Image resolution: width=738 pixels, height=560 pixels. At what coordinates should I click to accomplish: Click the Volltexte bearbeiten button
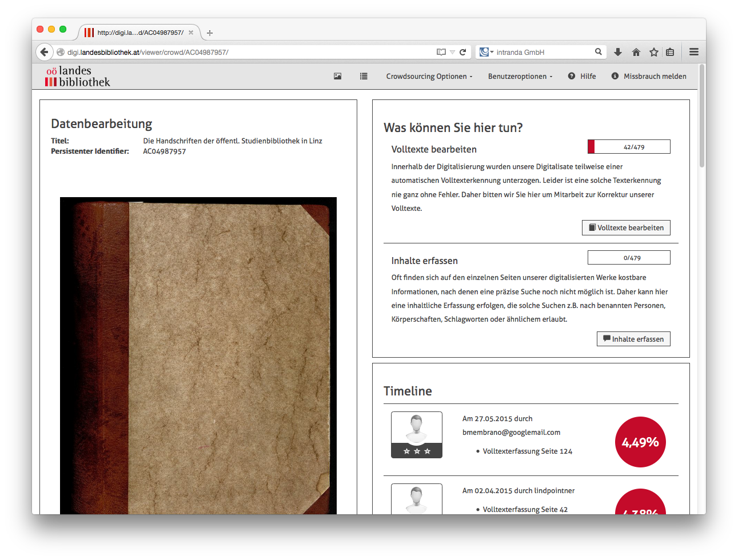[626, 227]
